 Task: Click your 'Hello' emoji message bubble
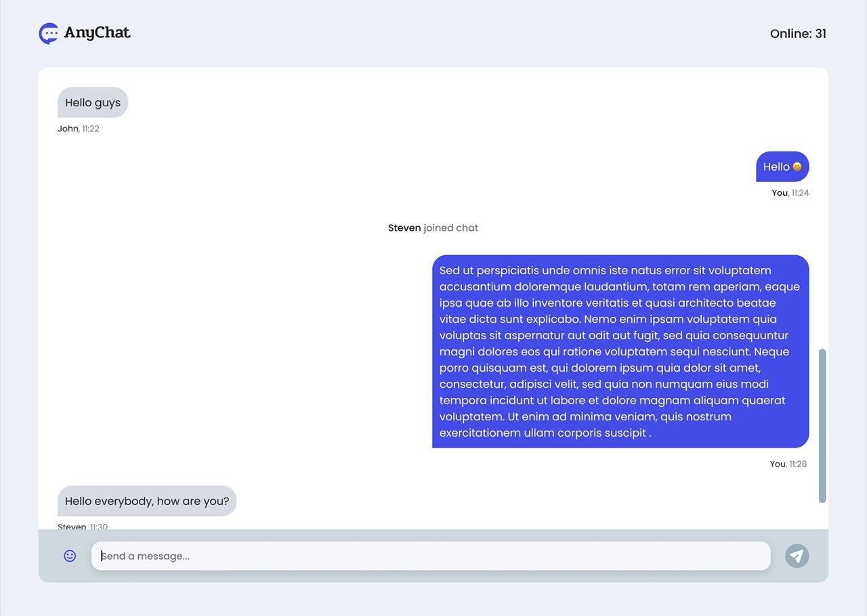tap(782, 167)
